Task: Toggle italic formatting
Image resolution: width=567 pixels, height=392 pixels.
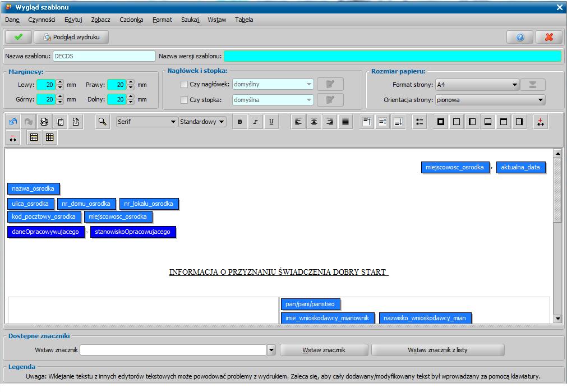Action: 255,122
